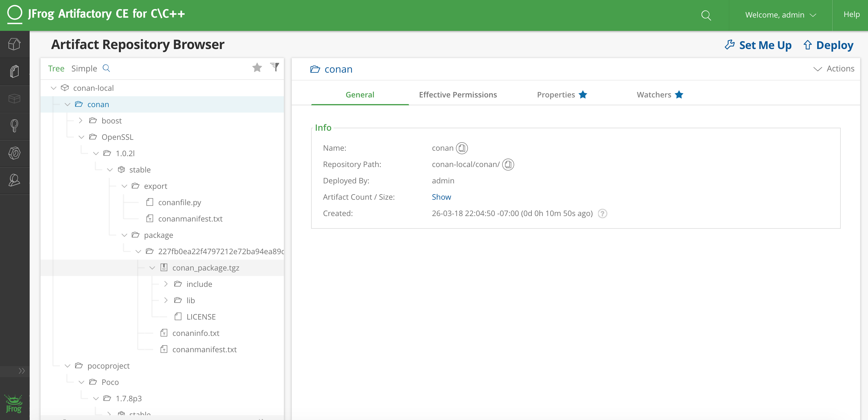This screenshot has height=420, width=868.
Task: Click the copy icon next to conan name
Action: [x=462, y=148]
